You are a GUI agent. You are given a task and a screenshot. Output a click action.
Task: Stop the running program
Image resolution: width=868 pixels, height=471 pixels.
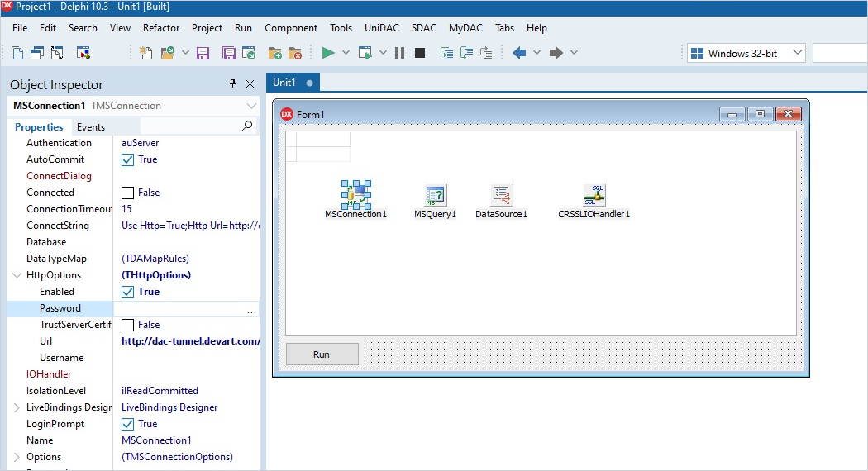420,53
